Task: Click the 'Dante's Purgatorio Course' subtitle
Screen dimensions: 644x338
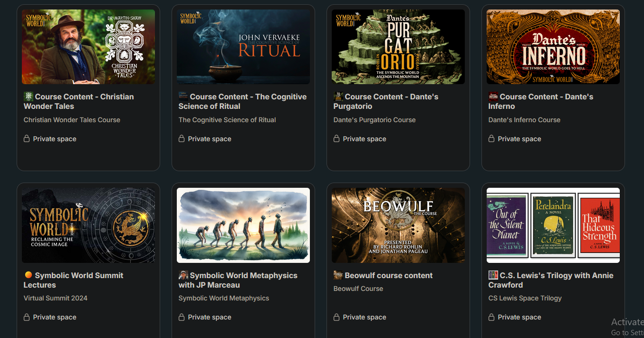Action: click(375, 120)
